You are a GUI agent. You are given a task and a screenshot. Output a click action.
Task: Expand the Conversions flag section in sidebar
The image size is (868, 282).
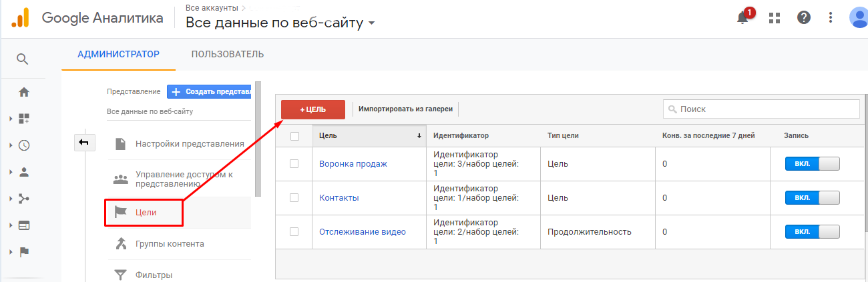click(x=23, y=252)
